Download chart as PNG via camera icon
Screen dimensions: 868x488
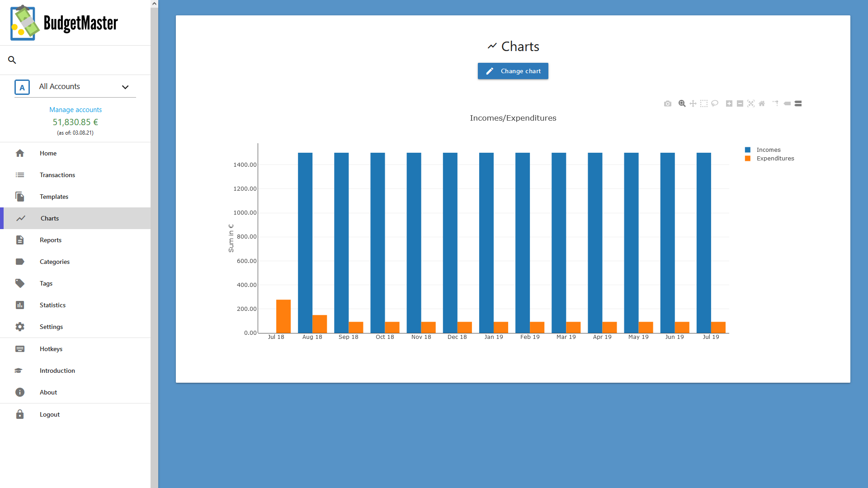668,103
